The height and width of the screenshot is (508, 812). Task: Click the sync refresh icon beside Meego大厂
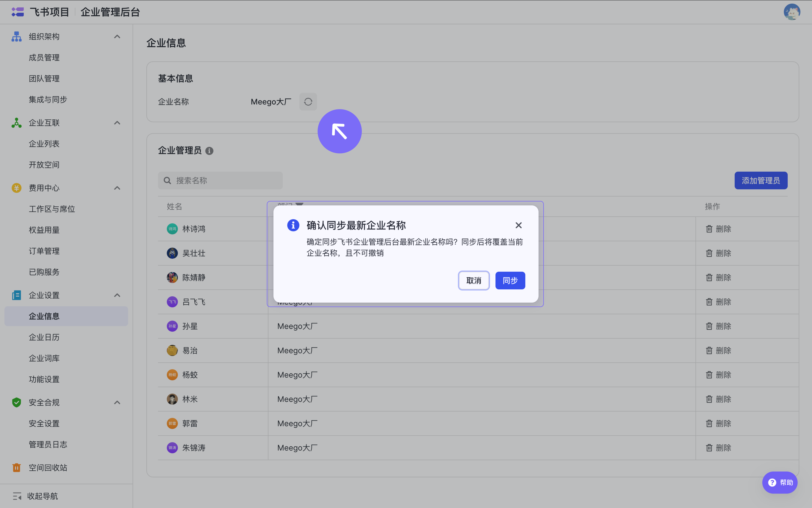(x=308, y=102)
